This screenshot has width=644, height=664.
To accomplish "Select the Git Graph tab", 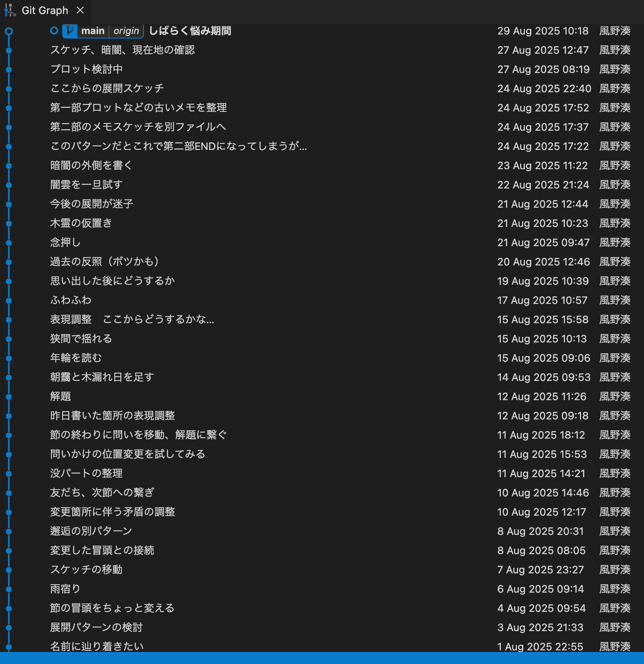I will 45,10.
